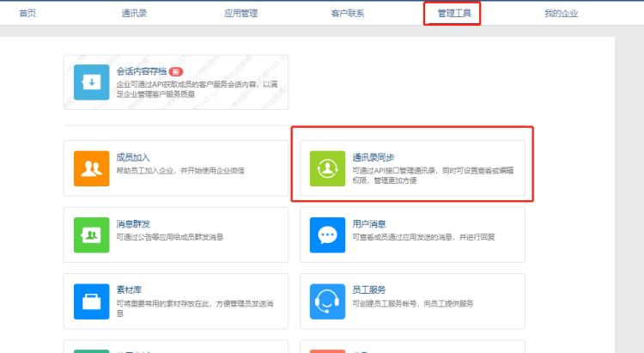Screen dimensions: 644x353
Task: Click the green 通讯录同步 sync icon
Action: [x=328, y=167]
